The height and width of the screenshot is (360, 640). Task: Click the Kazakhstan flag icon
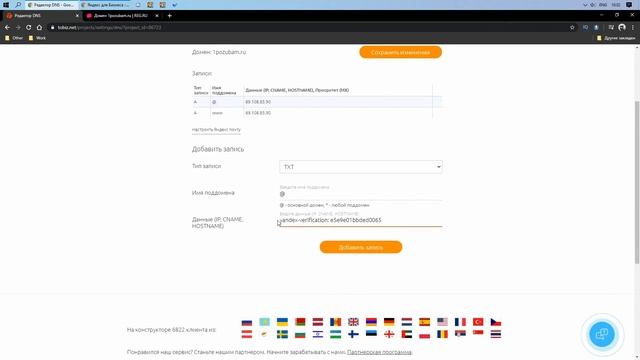264,322
